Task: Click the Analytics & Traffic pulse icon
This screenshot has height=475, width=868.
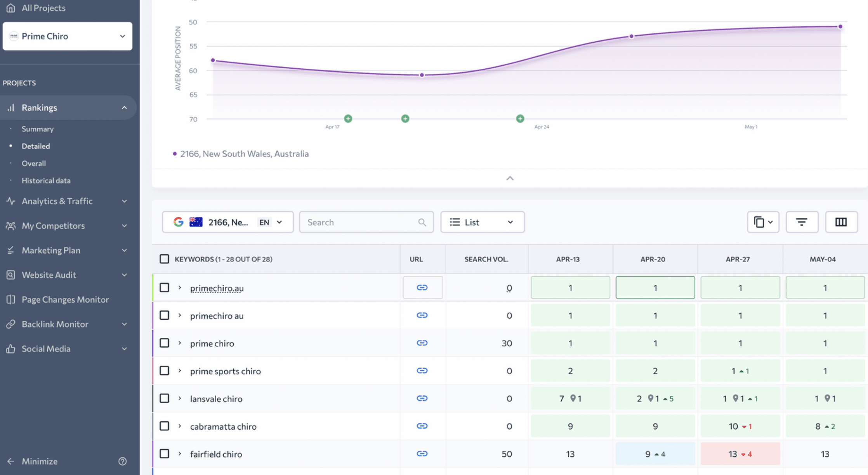Action: [x=11, y=201]
